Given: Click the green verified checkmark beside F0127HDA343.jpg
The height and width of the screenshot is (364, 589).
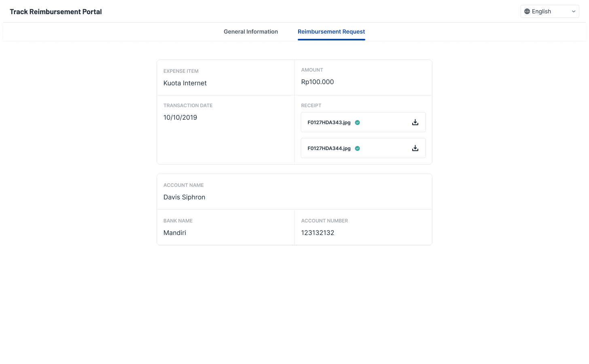Looking at the screenshot, I should [357, 122].
